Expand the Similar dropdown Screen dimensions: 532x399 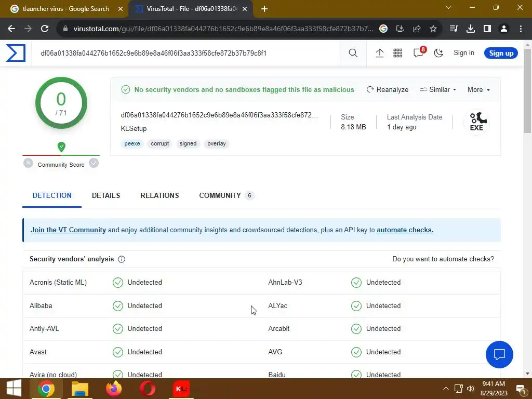click(437, 89)
